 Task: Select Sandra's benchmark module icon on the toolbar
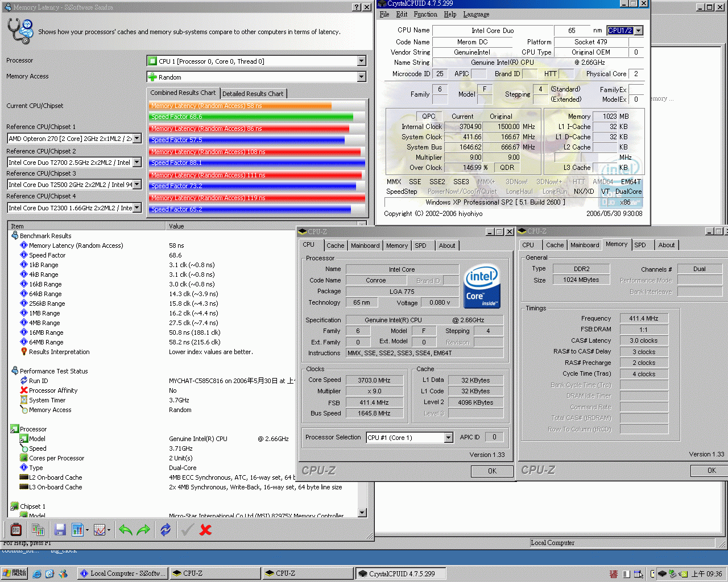point(15,529)
